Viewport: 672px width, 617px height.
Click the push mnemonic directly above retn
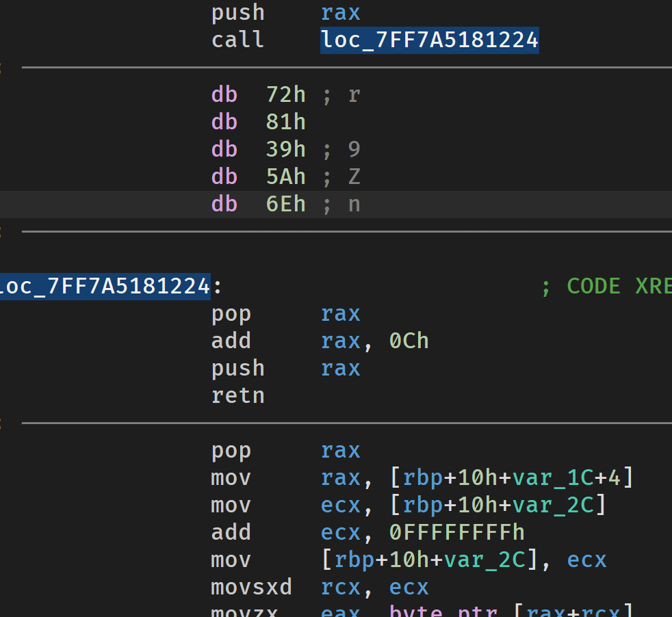click(237, 369)
